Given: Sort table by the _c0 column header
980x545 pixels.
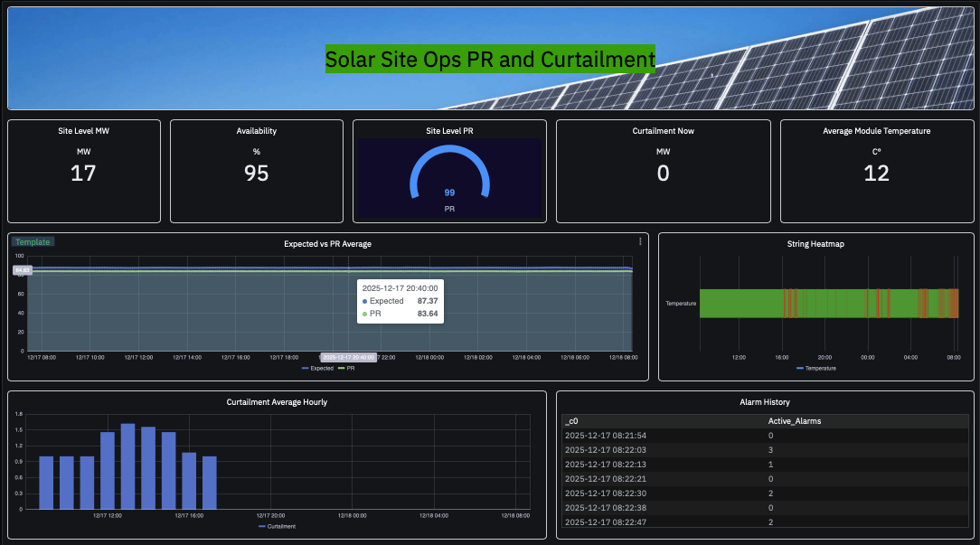Looking at the screenshot, I should coord(571,421).
